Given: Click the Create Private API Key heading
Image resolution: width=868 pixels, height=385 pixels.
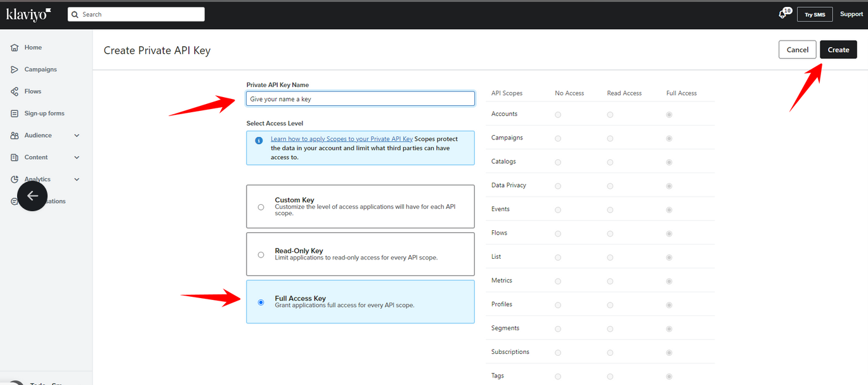Looking at the screenshot, I should [x=157, y=50].
